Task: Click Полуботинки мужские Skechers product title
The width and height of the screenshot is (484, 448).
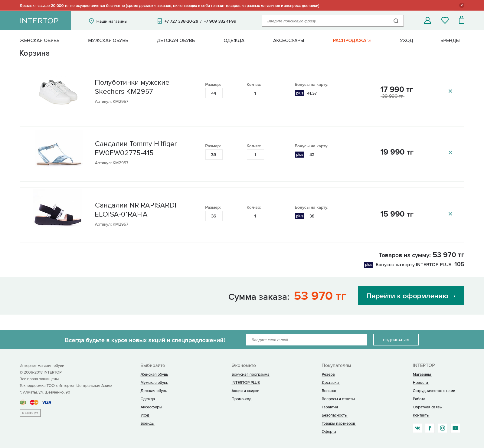Action: 132,87
